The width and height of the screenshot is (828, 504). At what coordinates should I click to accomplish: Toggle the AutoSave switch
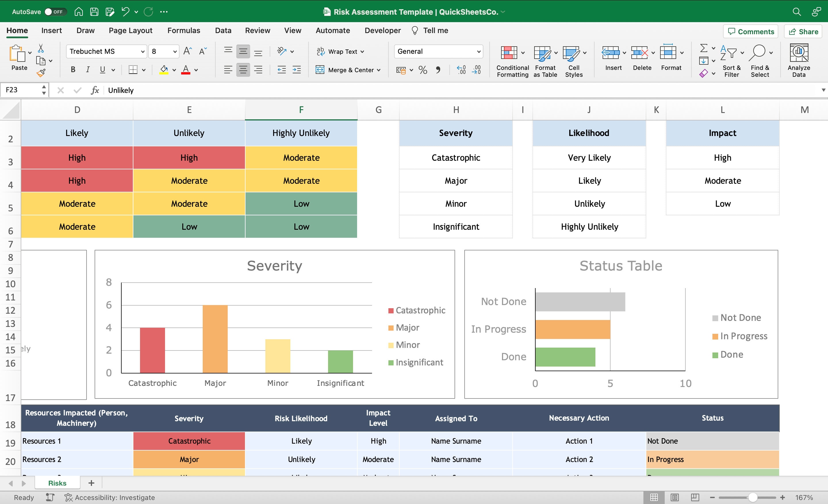[x=55, y=12]
